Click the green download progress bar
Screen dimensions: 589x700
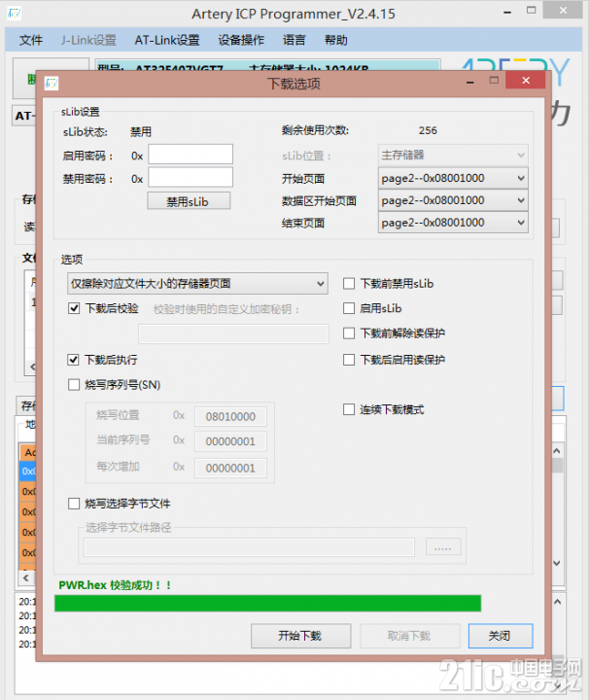coord(267,604)
